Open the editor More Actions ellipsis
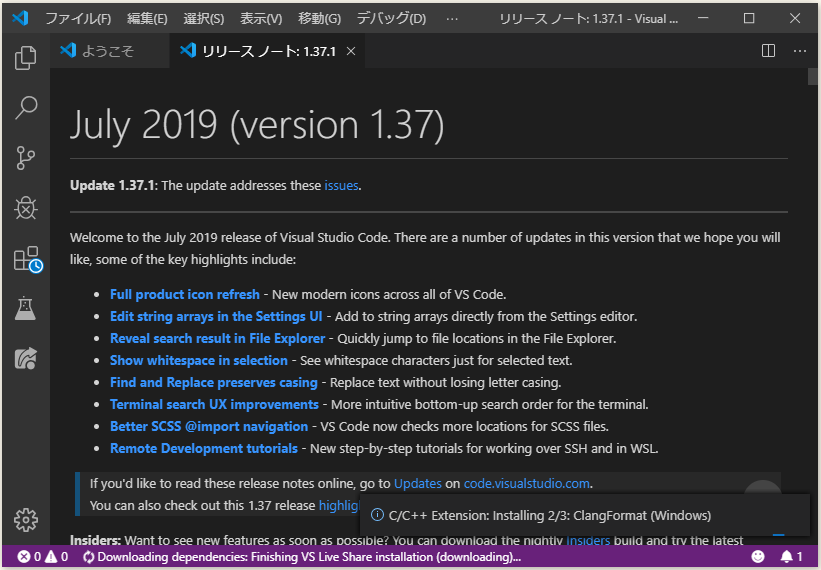The width and height of the screenshot is (821, 570). pyautogui.click(x=800, y=51)
